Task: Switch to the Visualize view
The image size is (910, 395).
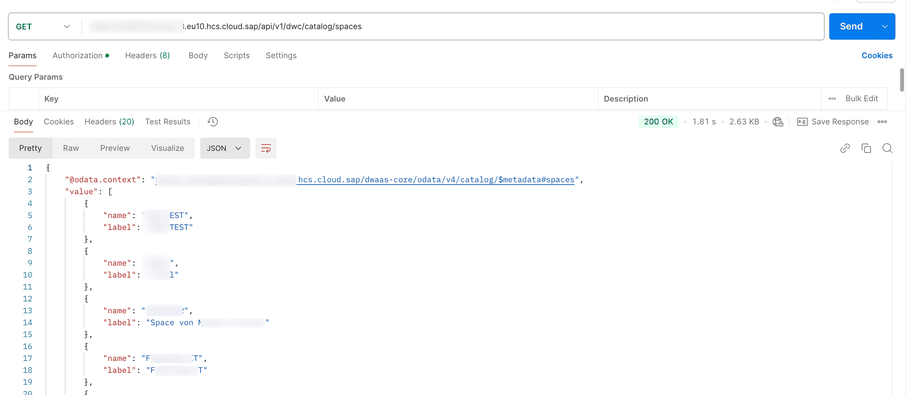Action: (168, 148)
